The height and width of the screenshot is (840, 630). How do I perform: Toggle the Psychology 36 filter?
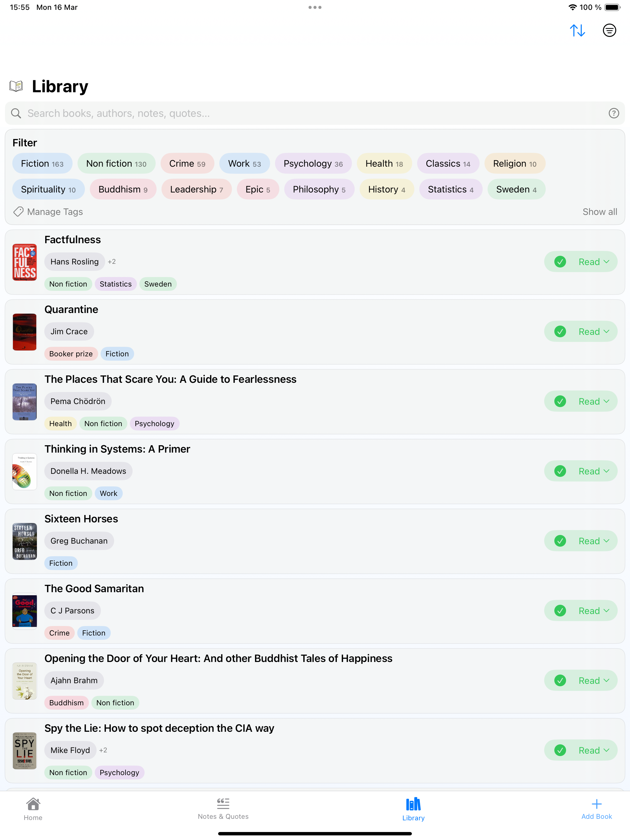pyautogui.click(x=313, y=163)
